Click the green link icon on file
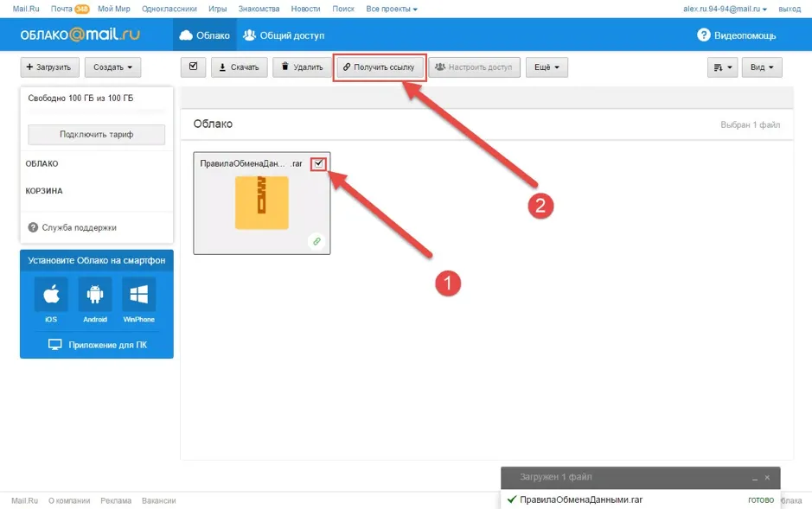 tap(316, 242)
